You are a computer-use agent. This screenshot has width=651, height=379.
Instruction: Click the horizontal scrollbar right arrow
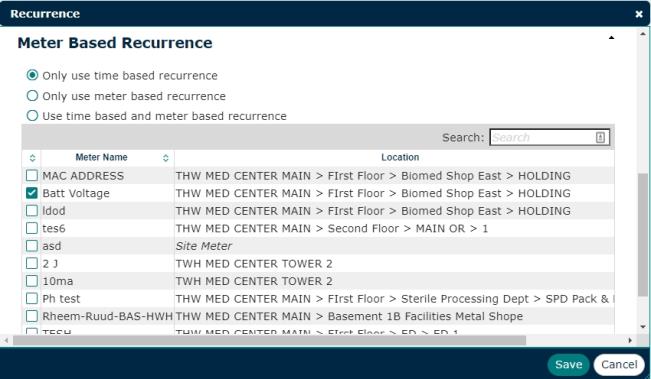(630, 340)
